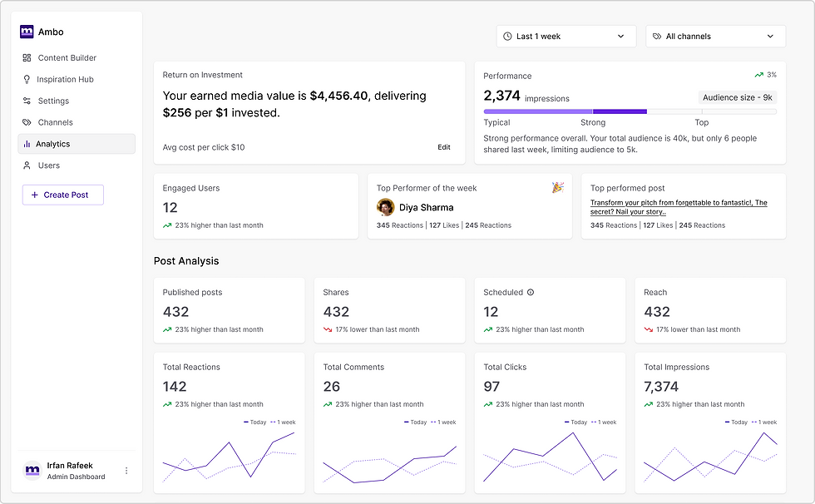The height and width of the screenshot is (504, 815).
Task: Open the Users section
Action: pos(77,166)
